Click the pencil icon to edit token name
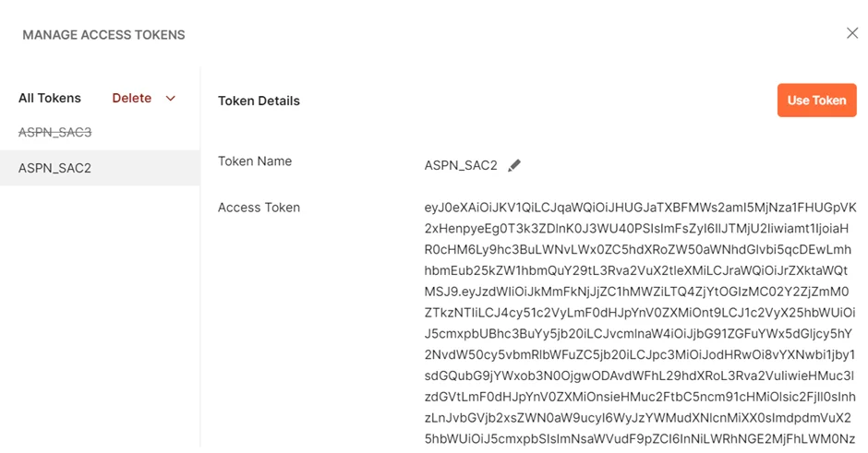868x453 pixels. pyautogui.click(x=514, y=165)
